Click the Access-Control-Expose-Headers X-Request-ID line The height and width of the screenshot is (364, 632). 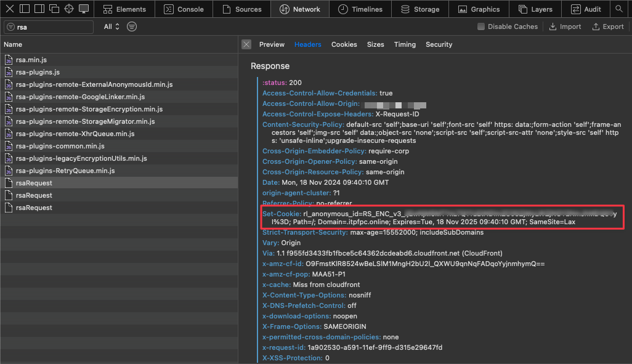click(x=341, y=114)
